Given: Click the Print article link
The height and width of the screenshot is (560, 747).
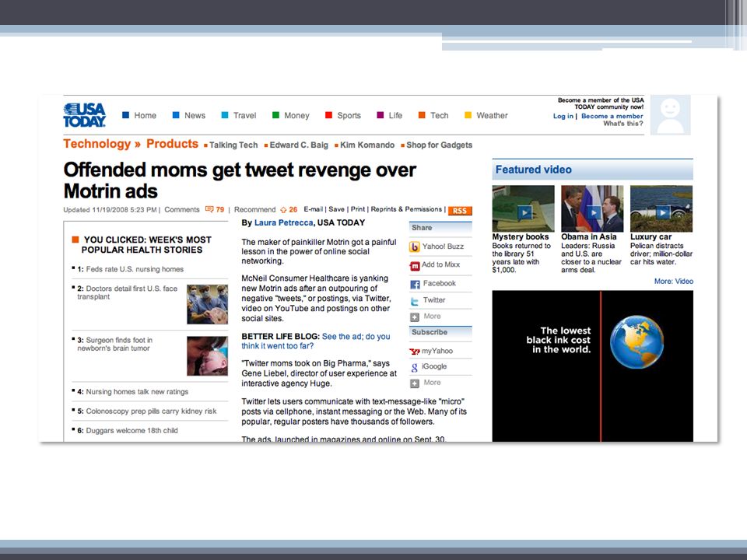Looking at the screenshot, I should [358, 209].
